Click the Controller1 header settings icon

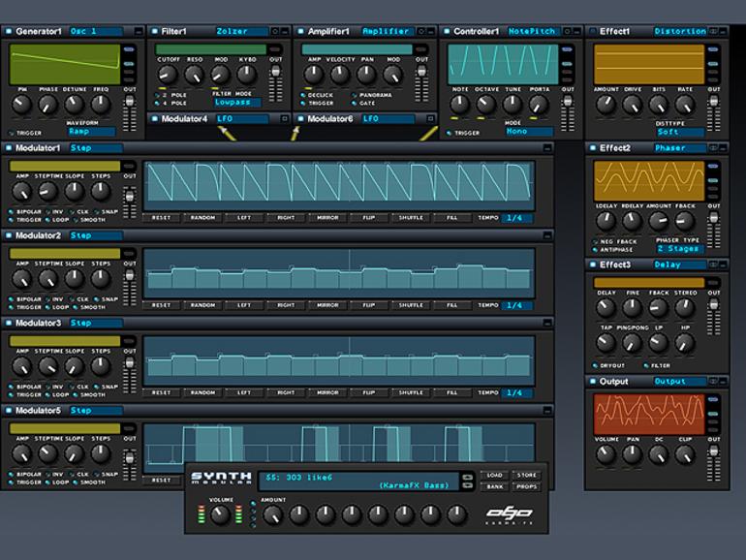567,31
